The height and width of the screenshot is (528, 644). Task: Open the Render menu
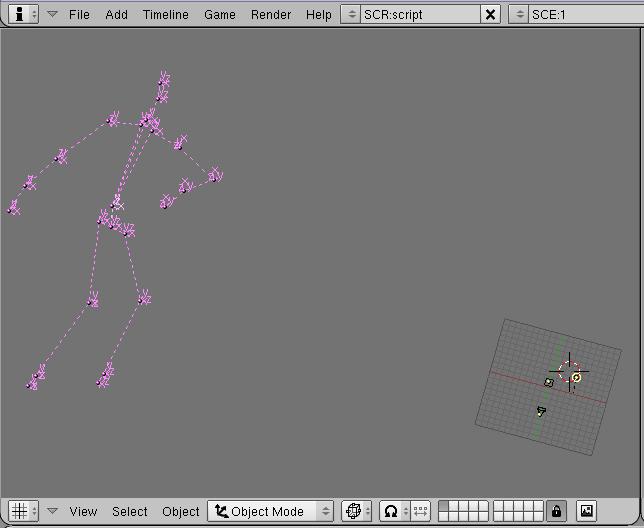[x=271, y=15]
